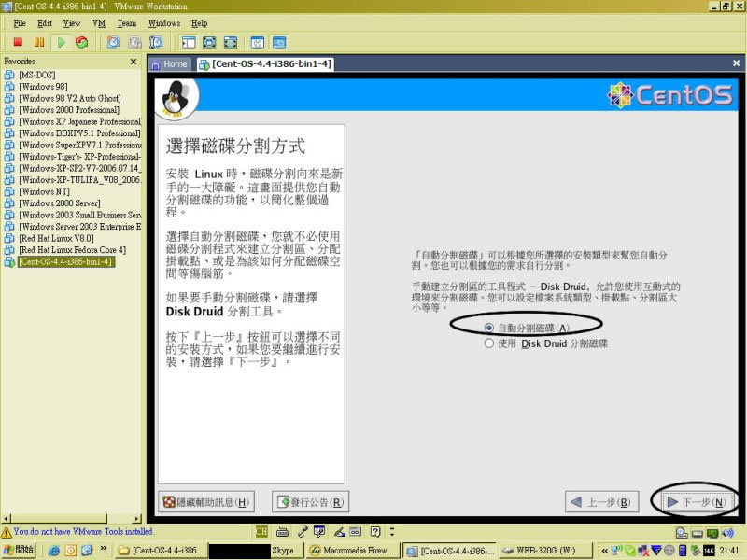Switch to the Home tab
This screenshot has height=560, width=747.
(170, 64)
